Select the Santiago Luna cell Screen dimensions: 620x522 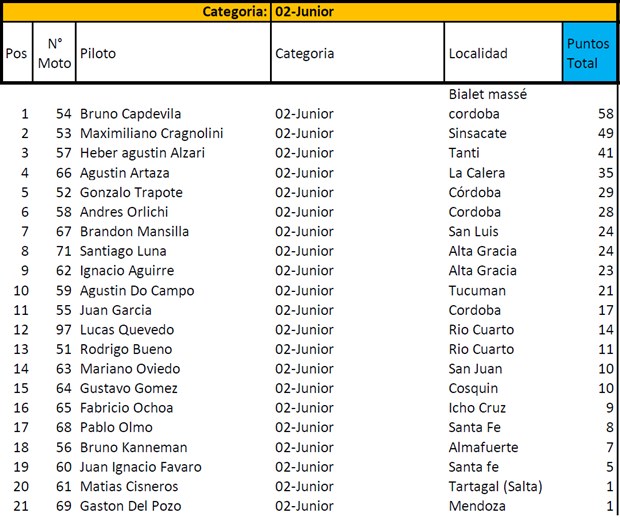tap(123, 251)
